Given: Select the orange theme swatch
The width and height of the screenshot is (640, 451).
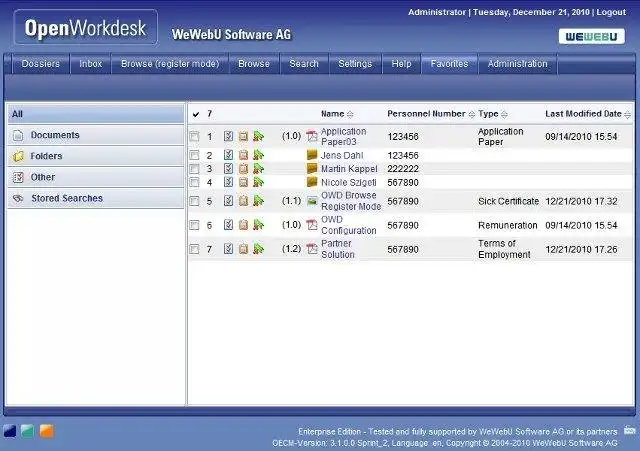Looking at the screenshot, I should 47,431.
